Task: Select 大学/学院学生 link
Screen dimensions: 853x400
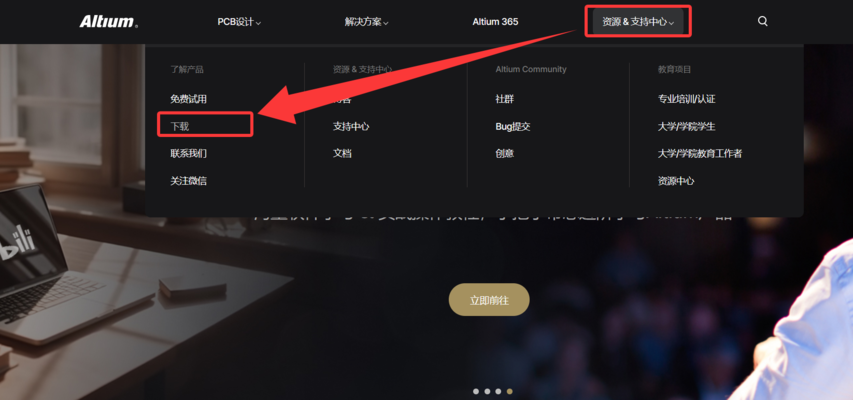Action: 687,126
